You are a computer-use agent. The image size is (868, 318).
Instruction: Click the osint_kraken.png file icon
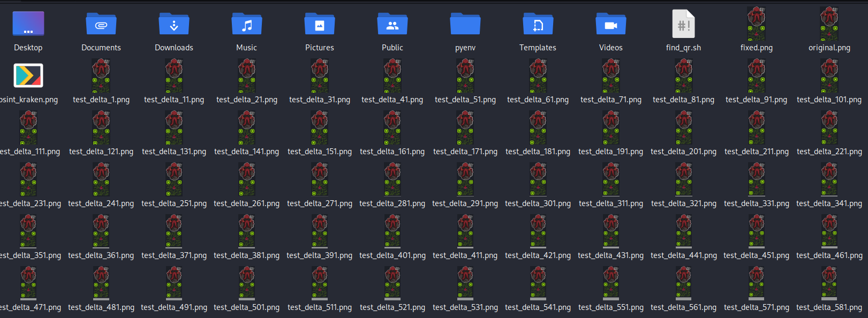point(28,76)
